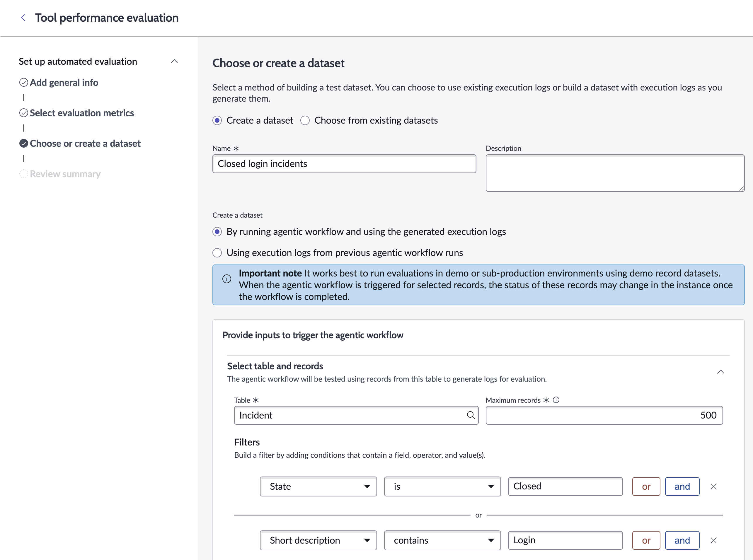Click Provide inputs to trigger the agentic workflow heading
753x560 pixels.
313,335
